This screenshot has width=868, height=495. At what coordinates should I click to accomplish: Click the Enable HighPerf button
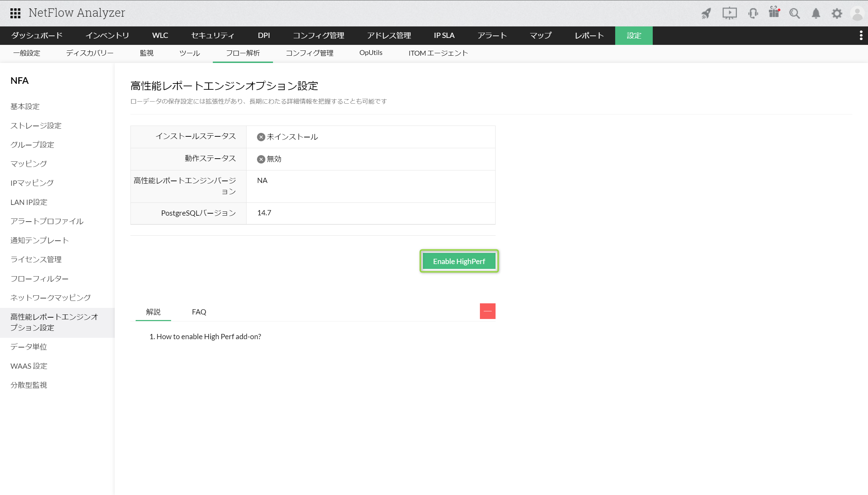click(459, 261)
